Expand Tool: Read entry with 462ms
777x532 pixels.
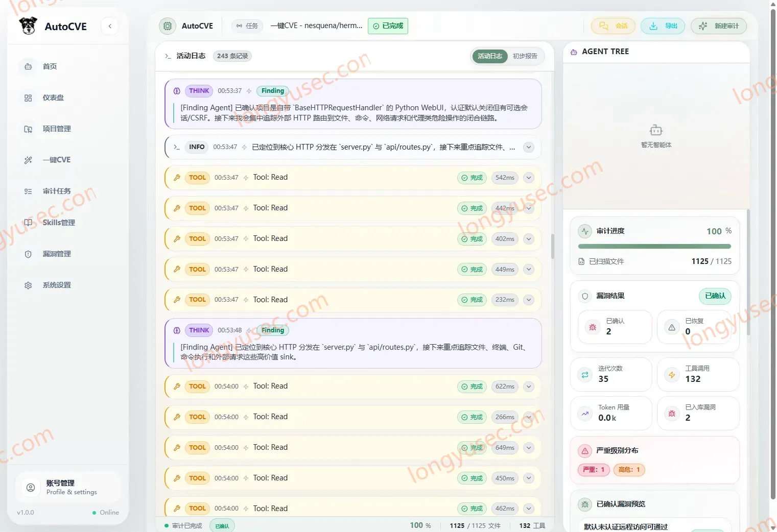tap(529, 509)
